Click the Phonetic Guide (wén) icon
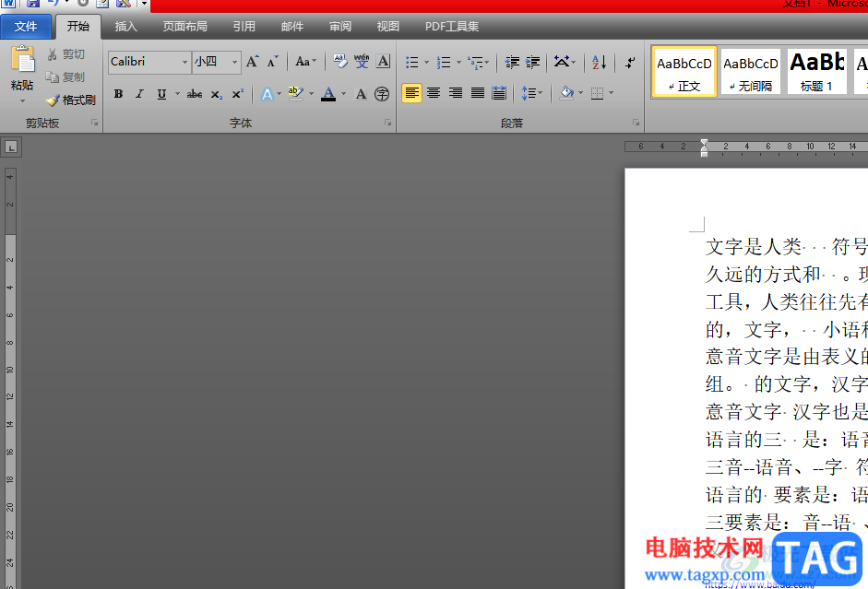Image resolution: width=868 pixels, height=589 pixels. click(x=362, y=62)
